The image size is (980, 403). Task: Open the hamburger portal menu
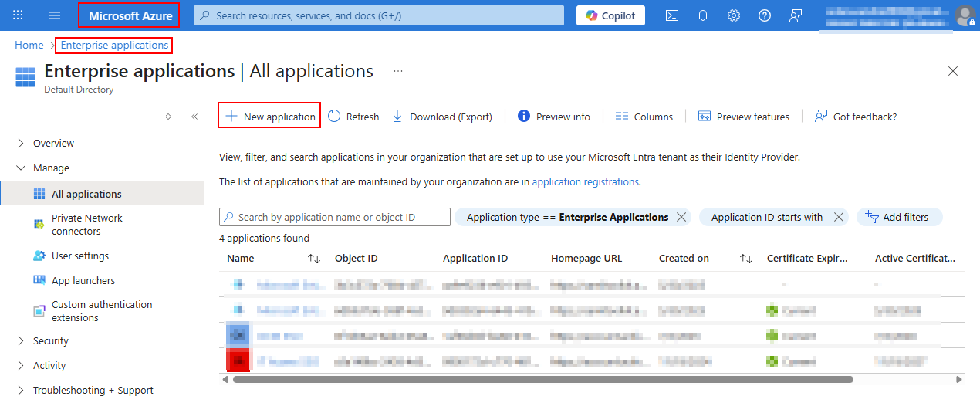pos(55,15)
